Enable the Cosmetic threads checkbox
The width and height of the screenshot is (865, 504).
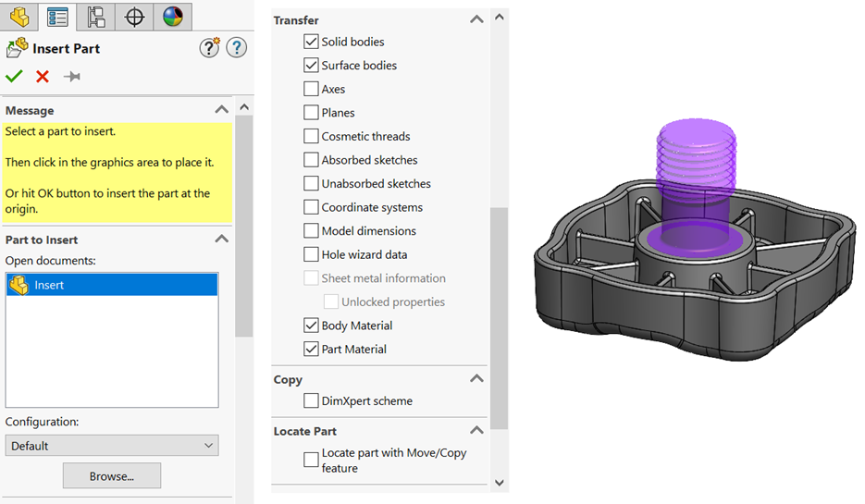[x=311, y=136]
